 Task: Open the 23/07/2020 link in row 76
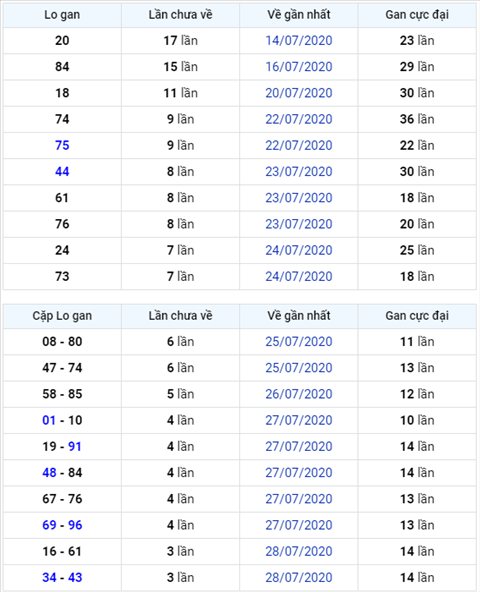tap(298, 224)
